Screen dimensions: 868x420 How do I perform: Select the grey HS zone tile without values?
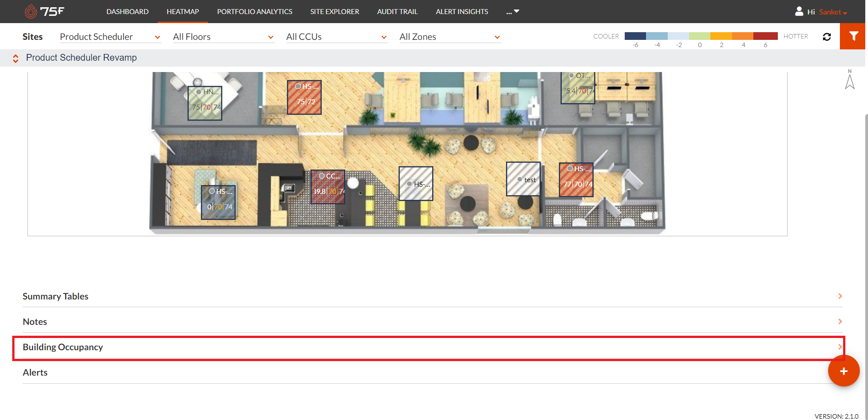coord(416,183)
